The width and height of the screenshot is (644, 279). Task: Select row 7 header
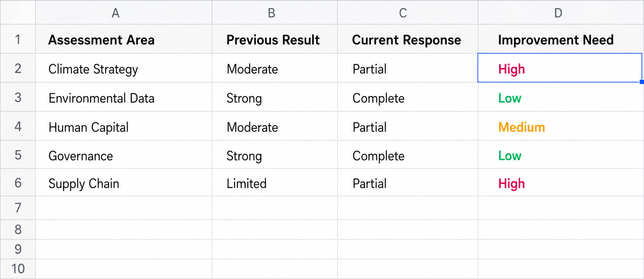click(x=18, y=208)
